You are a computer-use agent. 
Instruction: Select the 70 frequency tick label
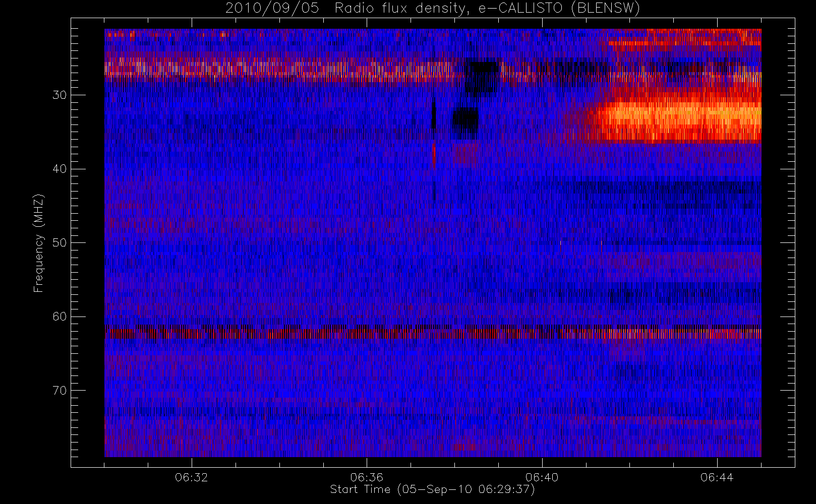(60, 391)
